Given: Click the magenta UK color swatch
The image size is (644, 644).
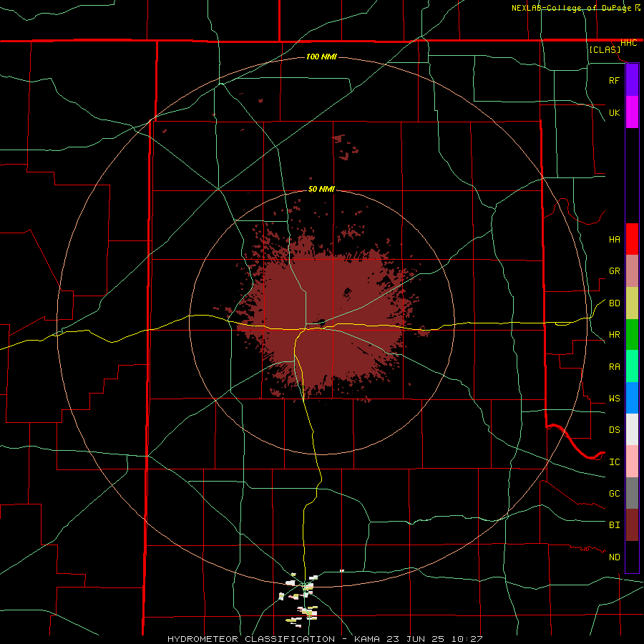Looking at the screenshot, I should (632, 112).
